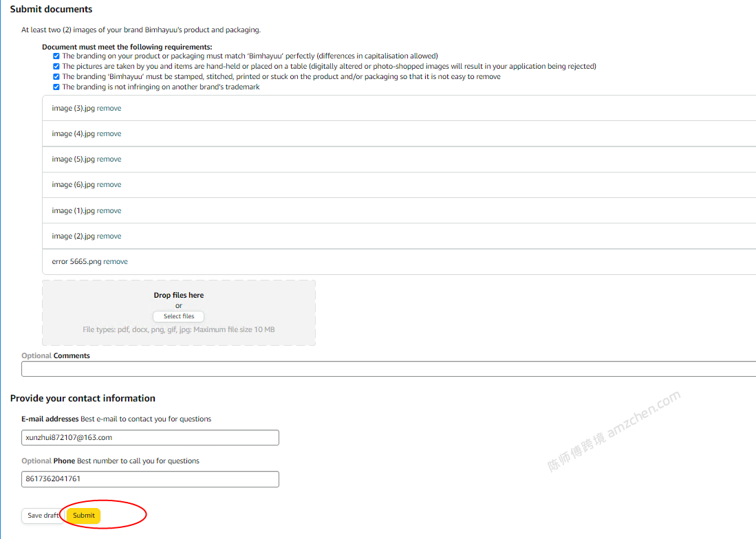Click the Submit documents heading
Viewport: 756px width, 539px height.
tap(51, 9)
